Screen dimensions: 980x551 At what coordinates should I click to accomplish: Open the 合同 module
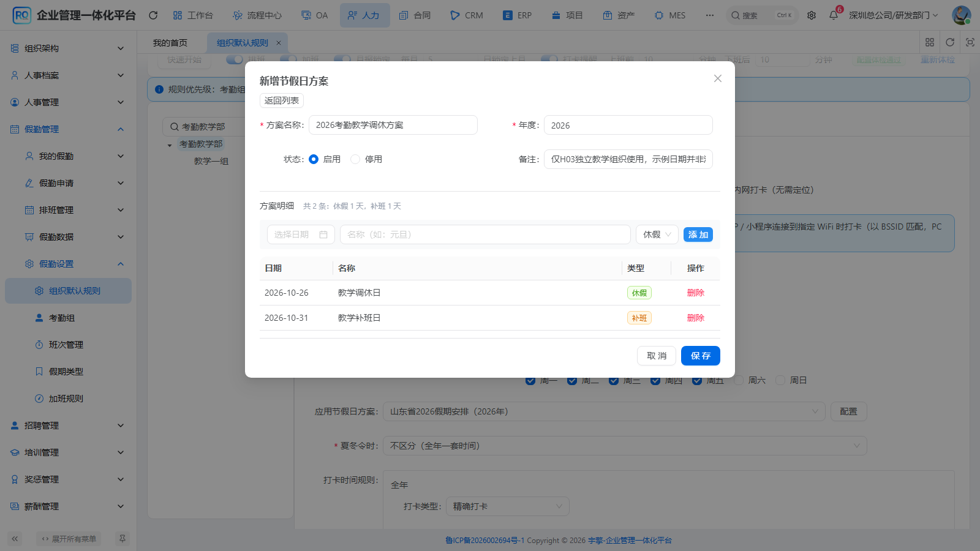click(x=415, y=15)
